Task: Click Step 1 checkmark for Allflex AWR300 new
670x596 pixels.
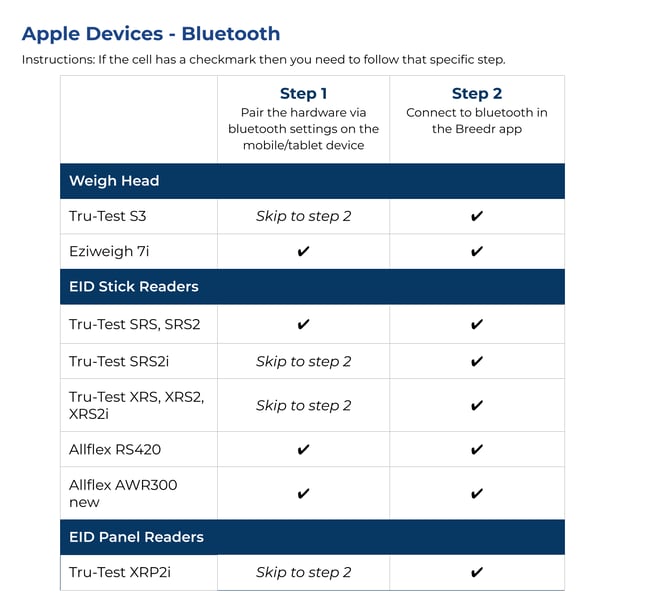Action: click(304, 494)
